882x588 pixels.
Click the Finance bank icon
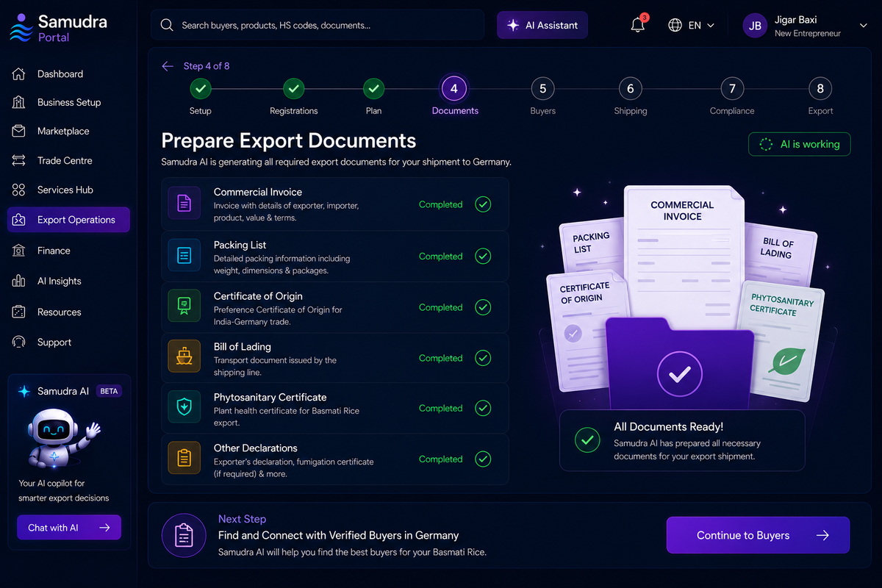(19, 251)
